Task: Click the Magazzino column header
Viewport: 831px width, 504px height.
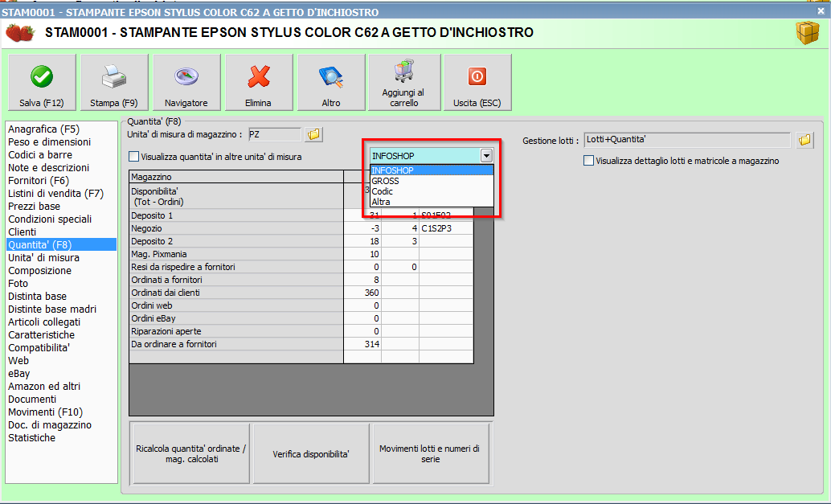Action: (236, 177)
